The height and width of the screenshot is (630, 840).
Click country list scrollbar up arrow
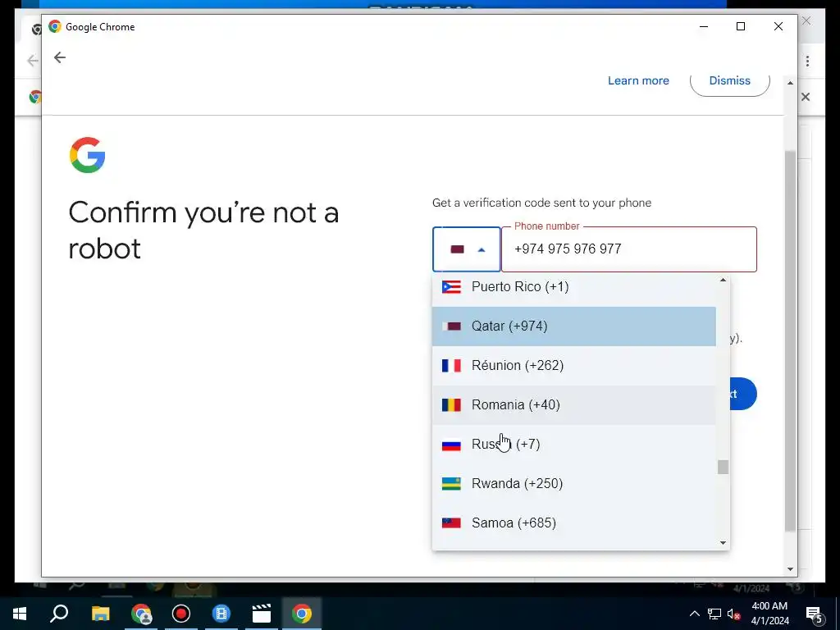coord(723,281)
